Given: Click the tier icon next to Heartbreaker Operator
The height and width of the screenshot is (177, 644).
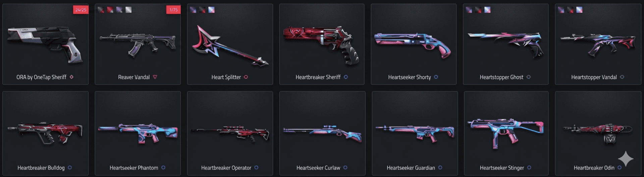Looking at the screenshot, I should click(x=256, y=168).
